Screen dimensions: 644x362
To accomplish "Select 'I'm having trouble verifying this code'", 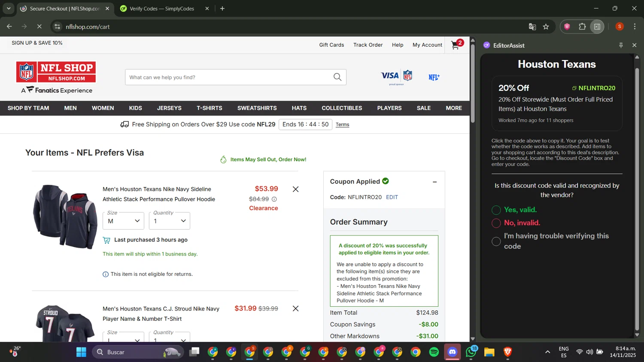I will pyautogui.click(x=496, y=241).
